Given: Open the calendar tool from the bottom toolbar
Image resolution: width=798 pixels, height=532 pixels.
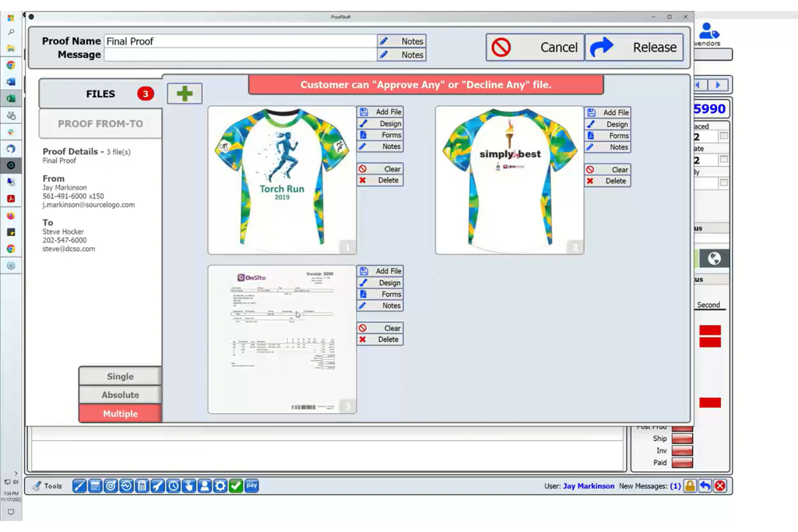Looking at the screenshot, I should coord(95,486).
